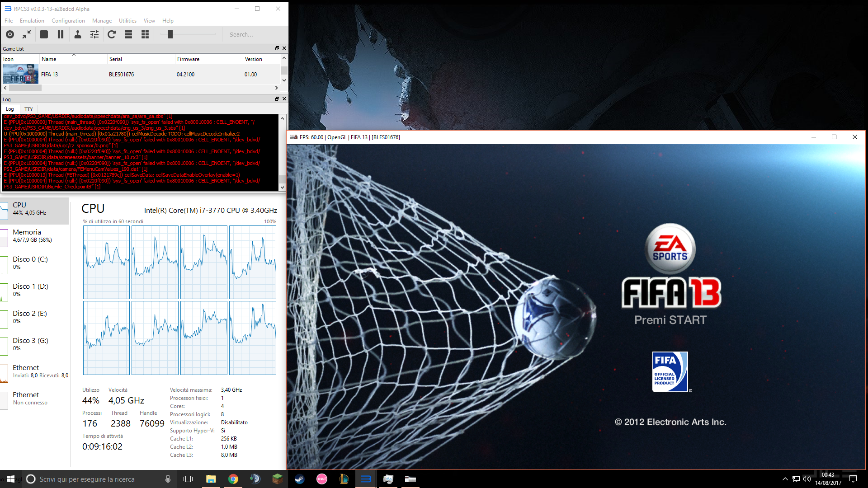Sort game list by Name column

pyautogui.click(x=49, y=59)
